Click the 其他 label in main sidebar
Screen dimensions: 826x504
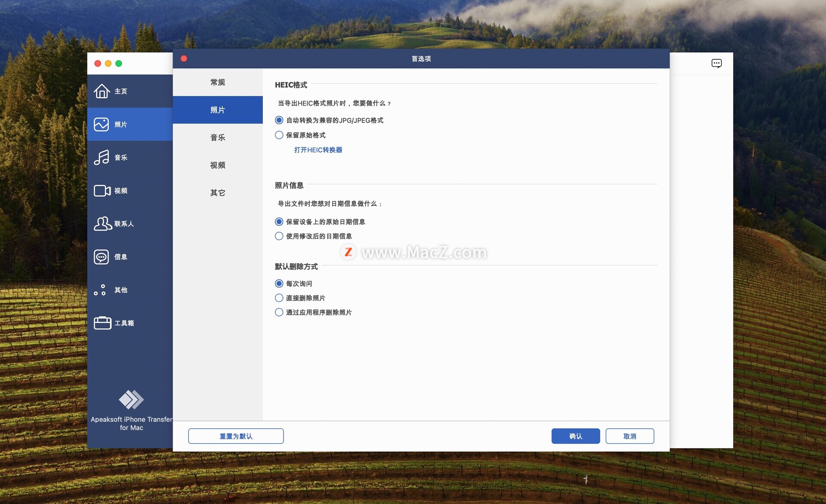121,290
